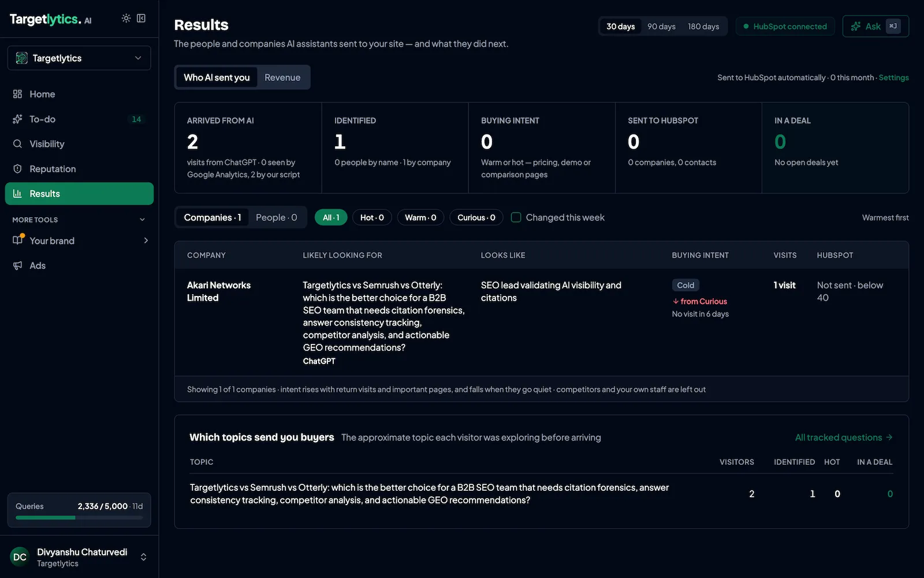Open the Targetlytics workspace dropdown
924x578 pixels.
tap(79, 58)
